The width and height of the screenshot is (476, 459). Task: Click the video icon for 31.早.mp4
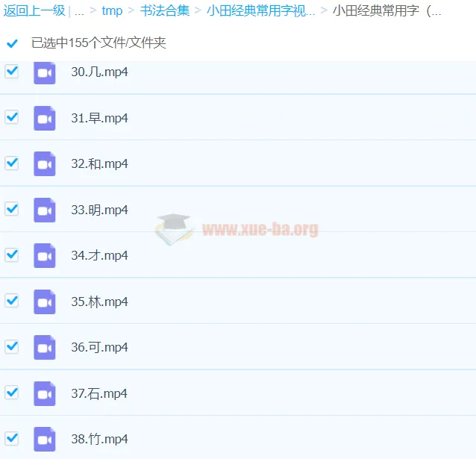45,118
